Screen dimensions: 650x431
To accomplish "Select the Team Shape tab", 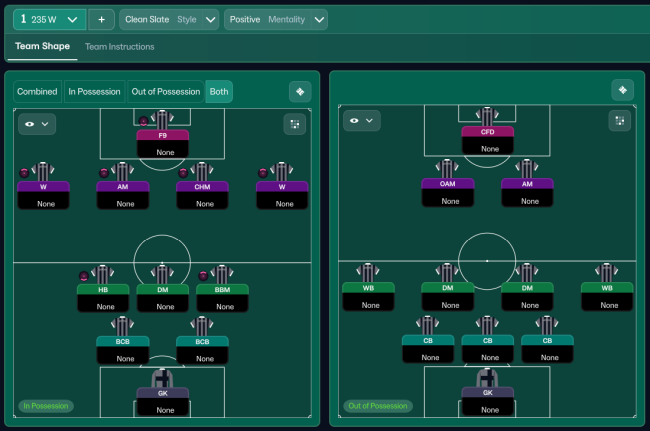I will click(40, 47).
